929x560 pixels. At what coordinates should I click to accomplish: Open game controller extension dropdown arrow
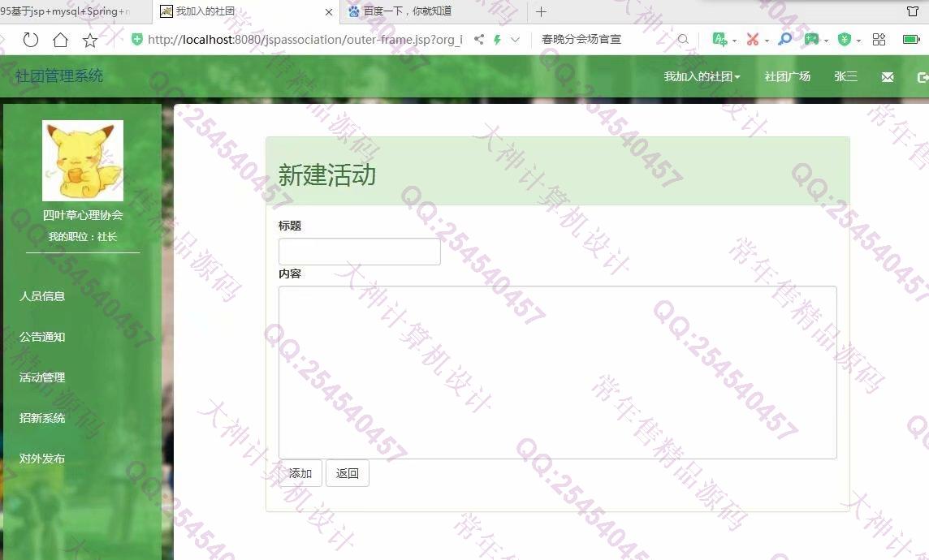826,41
